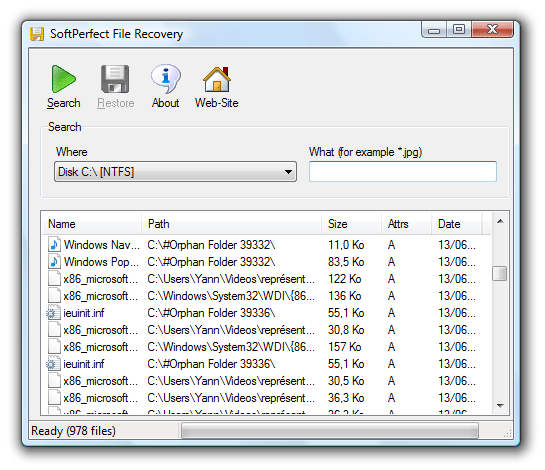
Task: Minimize the SoftPerfect File Recovery window
Action: click(434, 30)
